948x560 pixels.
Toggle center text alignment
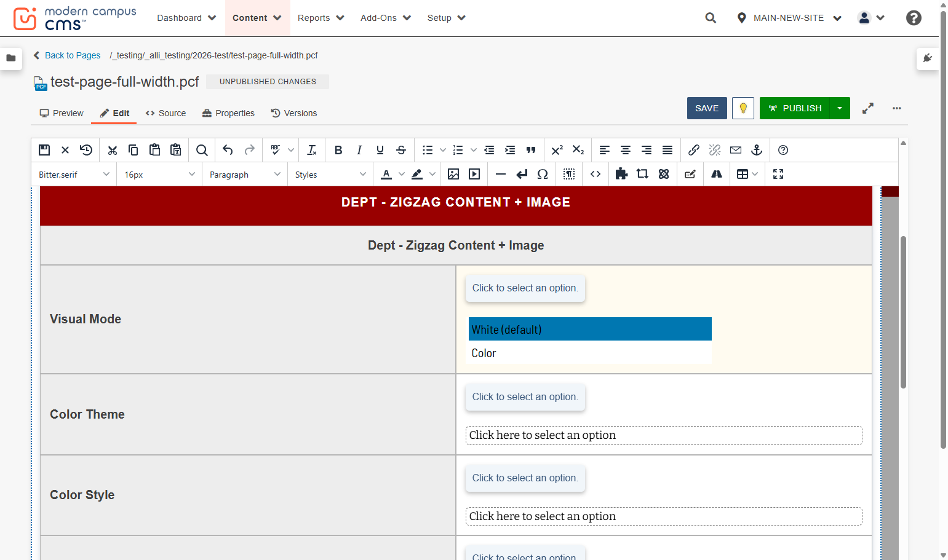coord(626,150)
